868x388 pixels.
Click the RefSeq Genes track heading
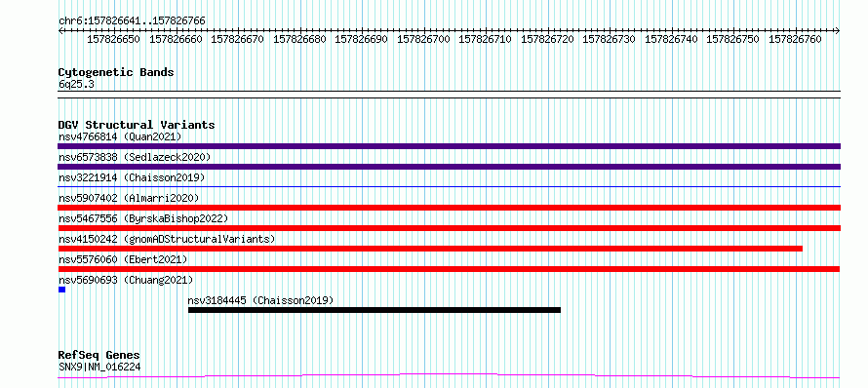(x=99, y=356)
